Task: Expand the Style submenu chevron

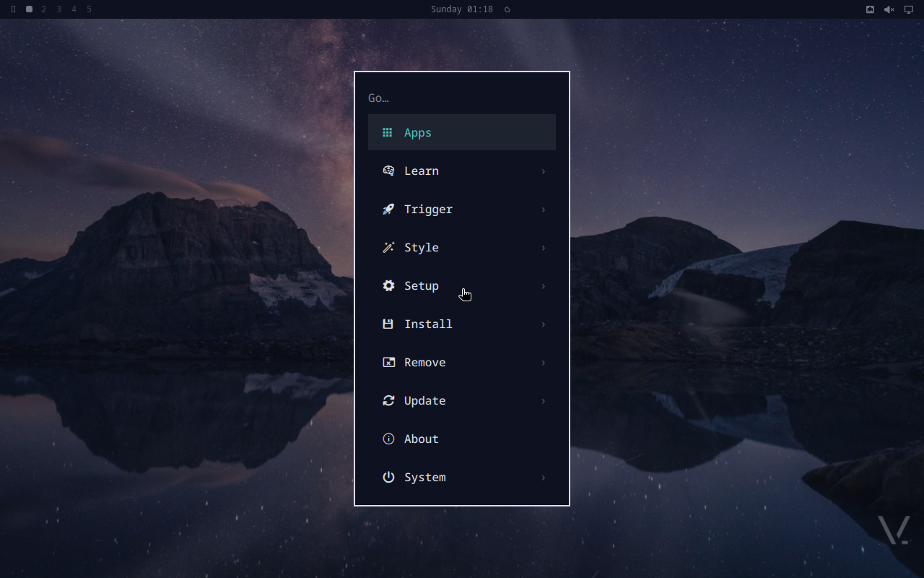Action: (x=543, y=248)
